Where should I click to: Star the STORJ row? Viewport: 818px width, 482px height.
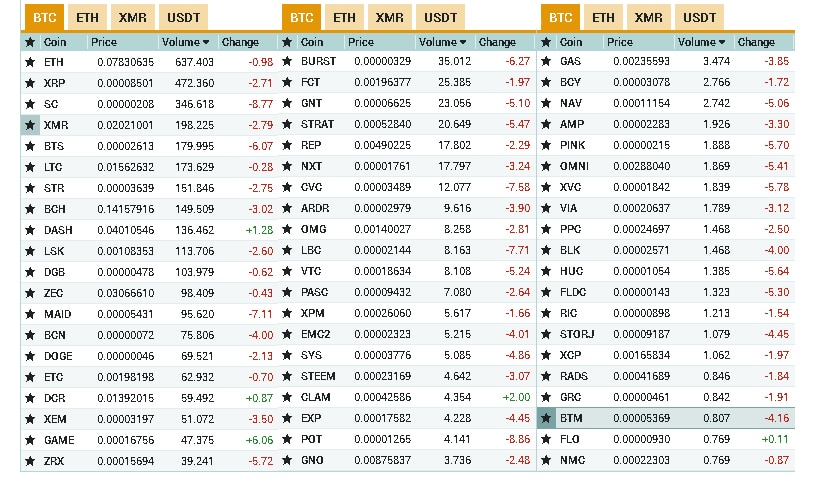[x=546, y=334]
